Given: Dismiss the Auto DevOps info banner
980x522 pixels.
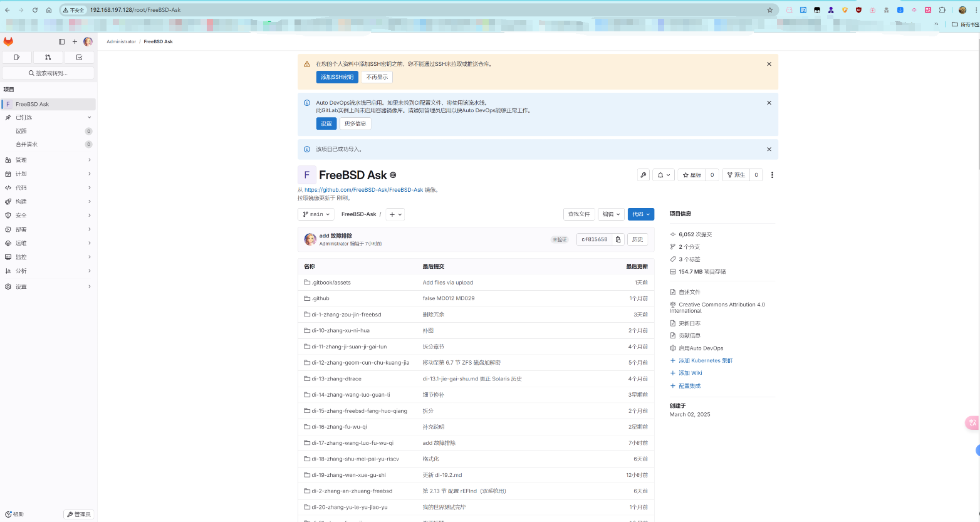Looking at the screenshot, I should pyautogui.click(x=769, y=103).
